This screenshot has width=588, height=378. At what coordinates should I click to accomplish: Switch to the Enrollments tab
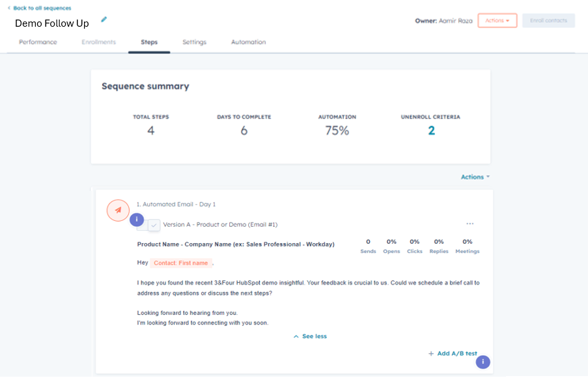[x=98, y=42]
